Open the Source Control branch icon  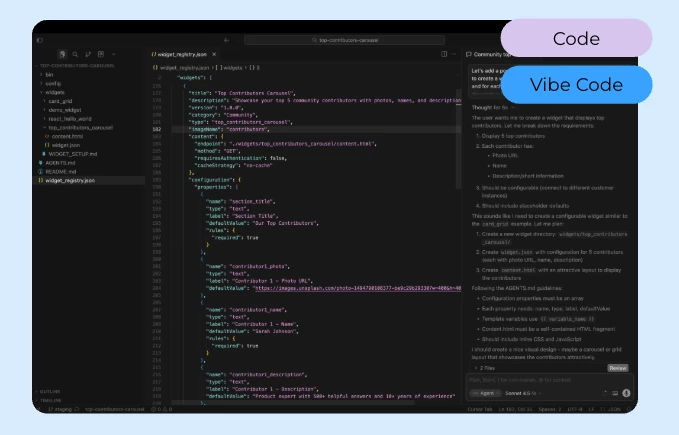tap(88, 54)
